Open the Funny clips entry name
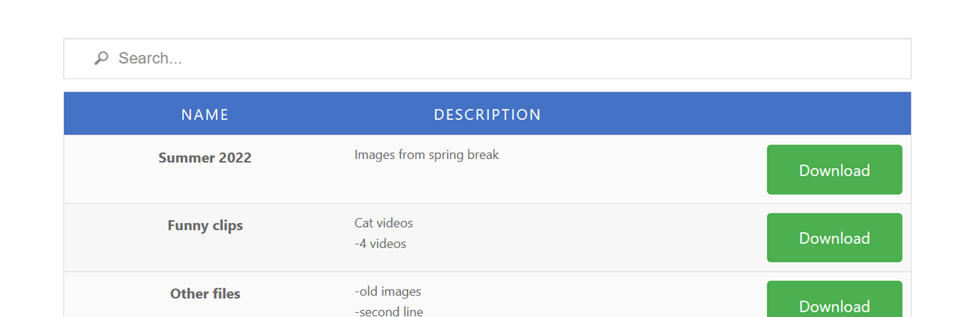 [x=205, y=225]
